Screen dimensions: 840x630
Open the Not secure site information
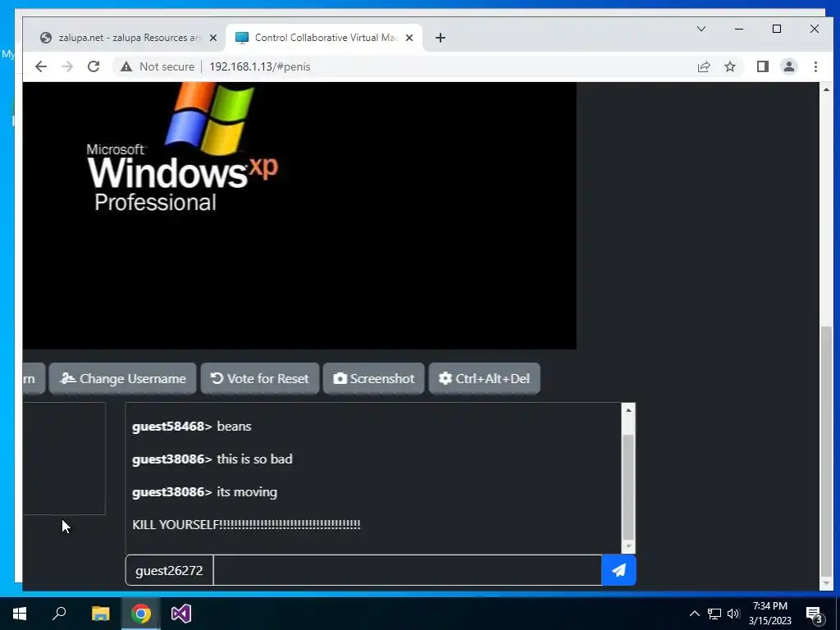(157, 66)
